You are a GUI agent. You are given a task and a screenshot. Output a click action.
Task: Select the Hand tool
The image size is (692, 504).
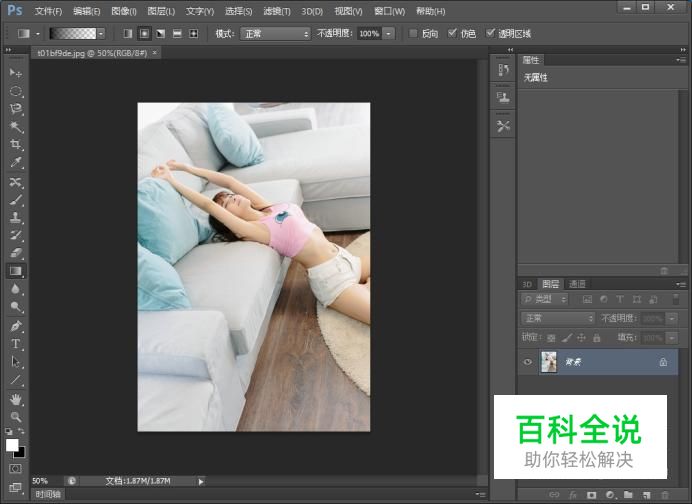pyautogui.click(x=16, y=399)
